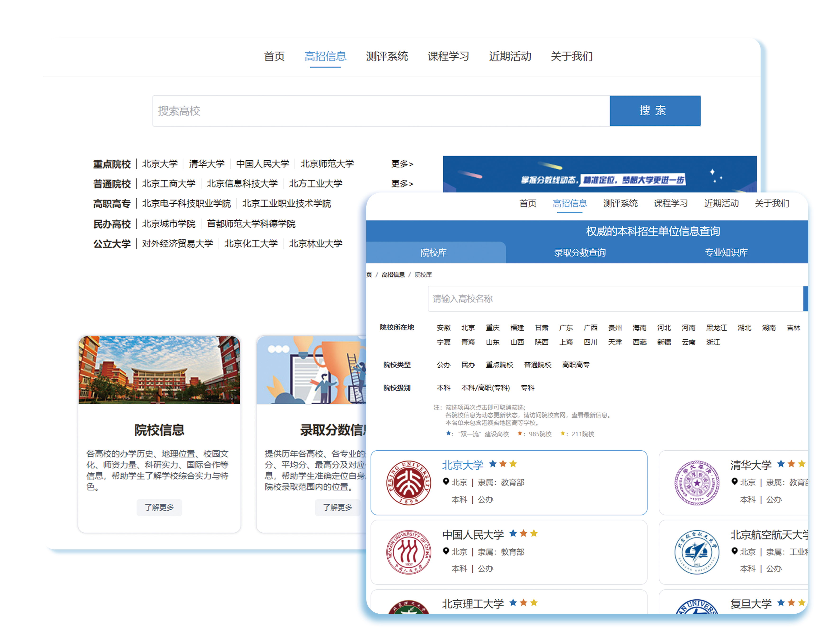Click 了解更多 on 院校信息 card
This screenshot has width=840, height=644.
(159, 507)
